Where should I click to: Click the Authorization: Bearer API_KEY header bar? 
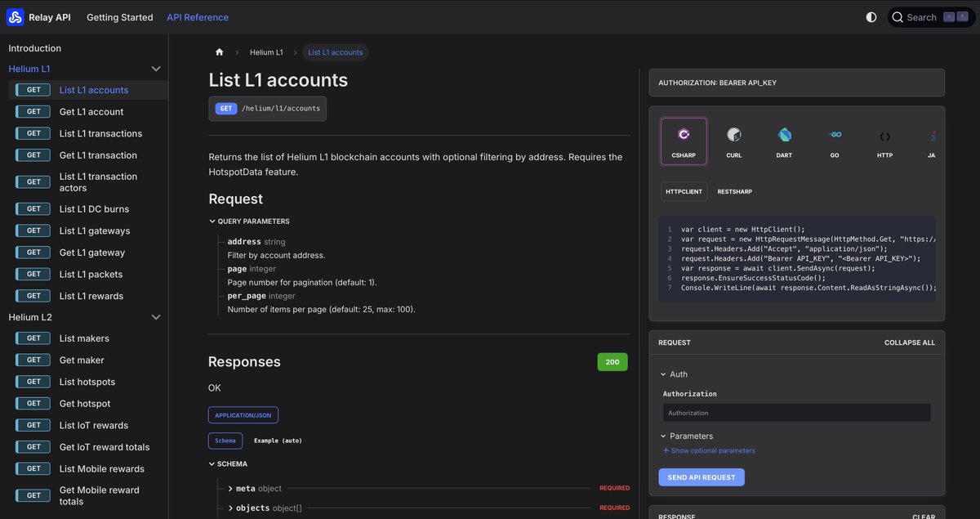[796, 83]
